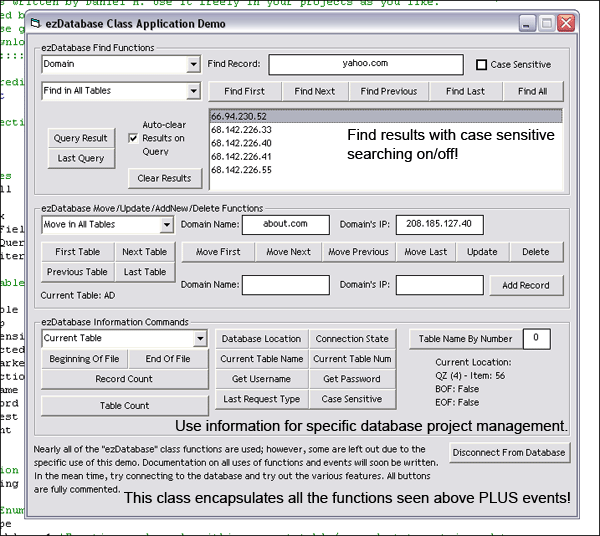Clear the results with Clear Results button
600x536 pixels.
[x=165, y=179]
